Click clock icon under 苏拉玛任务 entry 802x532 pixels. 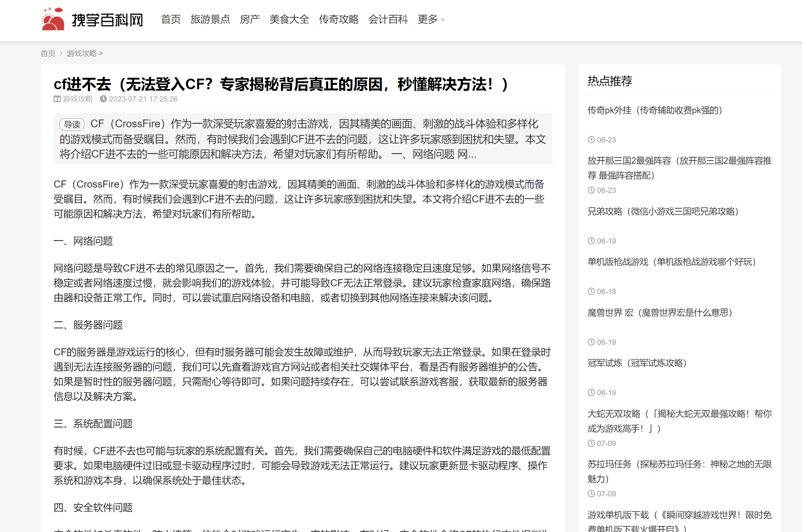click(x=591, y=494)
